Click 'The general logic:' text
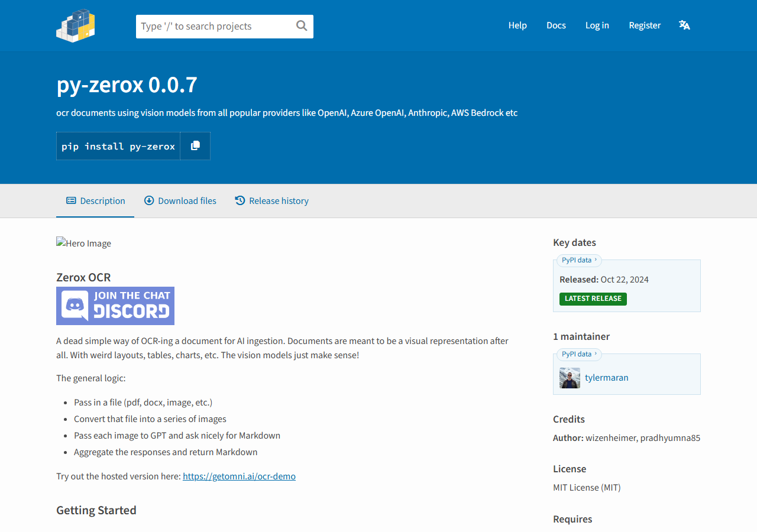The image size is (757, 532). (x=91, y=378)
